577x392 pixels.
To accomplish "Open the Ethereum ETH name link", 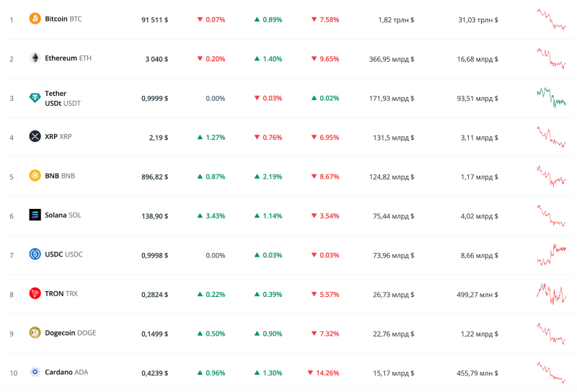I will [x=68, y=58].
